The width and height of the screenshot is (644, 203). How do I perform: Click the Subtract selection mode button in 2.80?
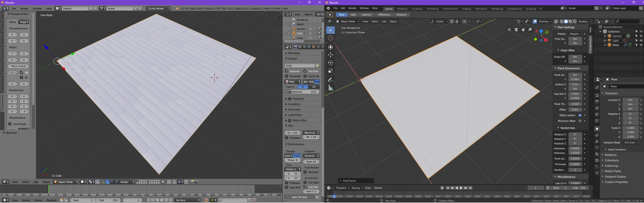367,15
